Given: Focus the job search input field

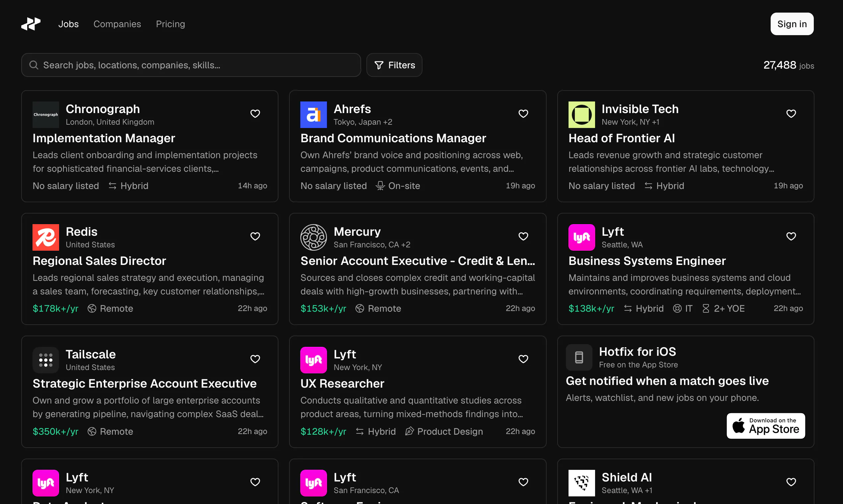Looking at the screenshot, I should pos(191,65).
